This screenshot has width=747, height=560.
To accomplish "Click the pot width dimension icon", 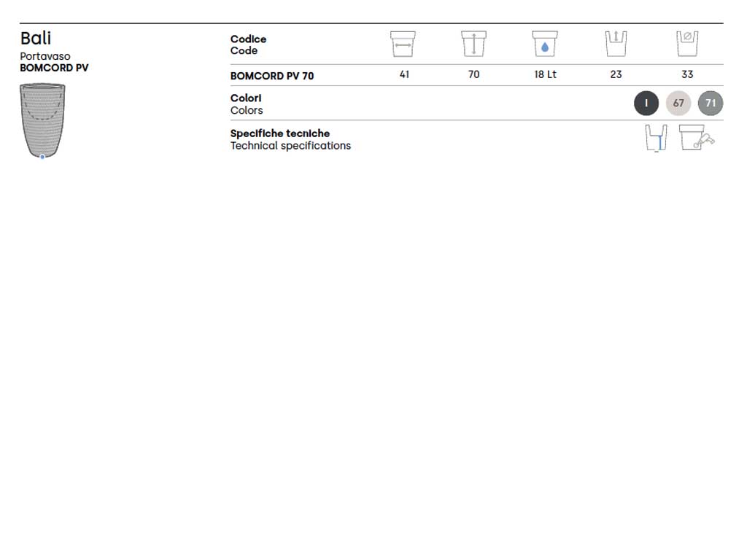I will [403, 44].
